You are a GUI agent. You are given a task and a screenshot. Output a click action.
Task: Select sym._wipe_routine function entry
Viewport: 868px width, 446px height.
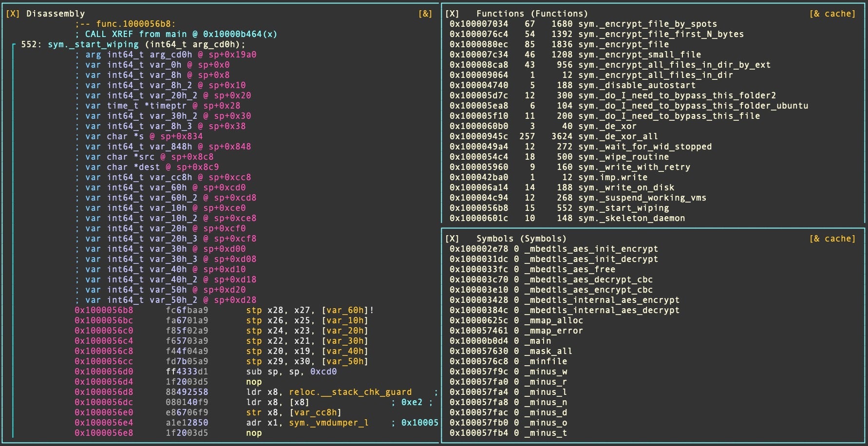[x=623, y=157]
